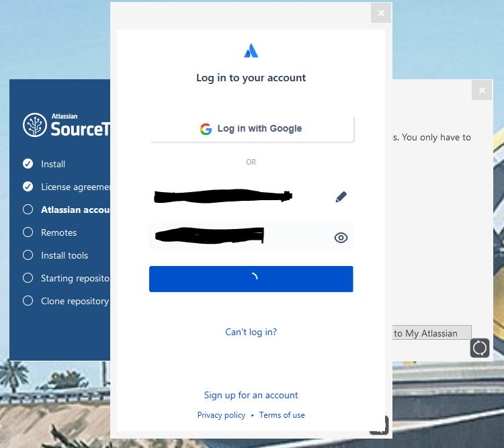Open the Privacy policy link
Screen dimensions: 504x448
[x=221, y=415]
